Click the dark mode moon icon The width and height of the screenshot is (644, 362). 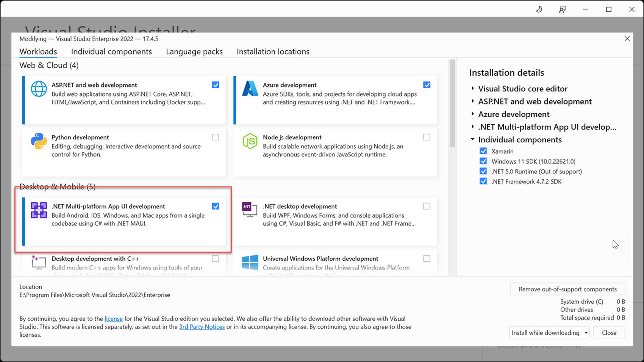[x=539, y=9]
